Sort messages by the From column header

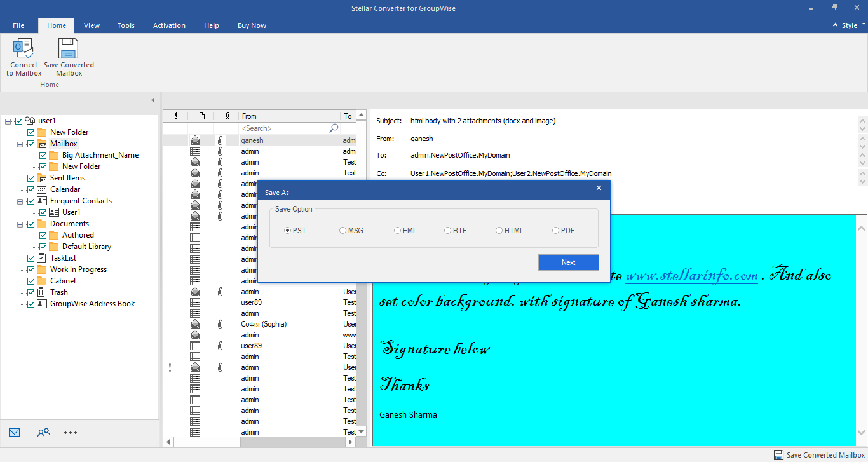pos(290,116)
